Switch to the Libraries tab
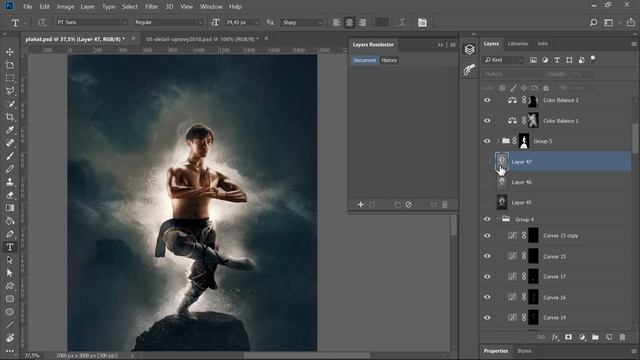The height and width of the screenshot is (360, 640). tap(518, 44)
